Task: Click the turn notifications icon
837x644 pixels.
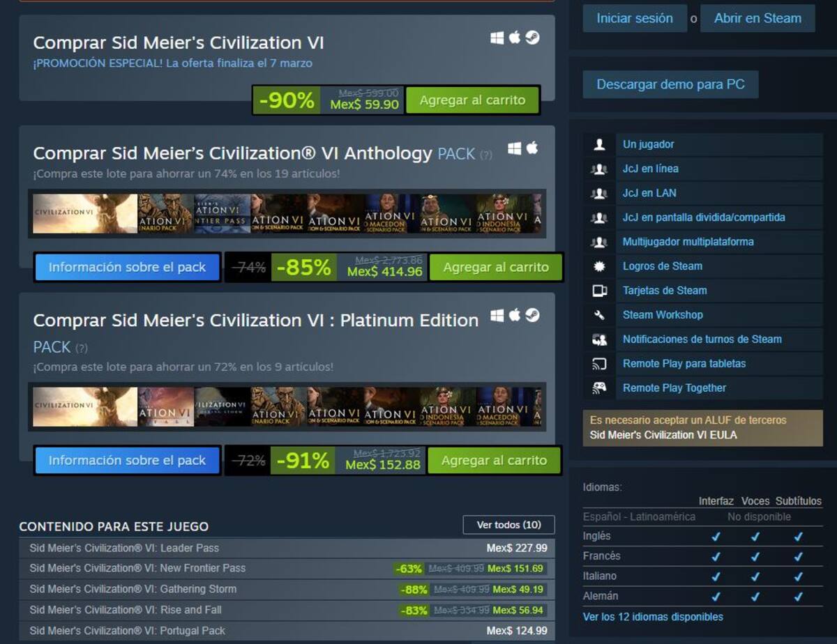Action: (x=599, y=339)
